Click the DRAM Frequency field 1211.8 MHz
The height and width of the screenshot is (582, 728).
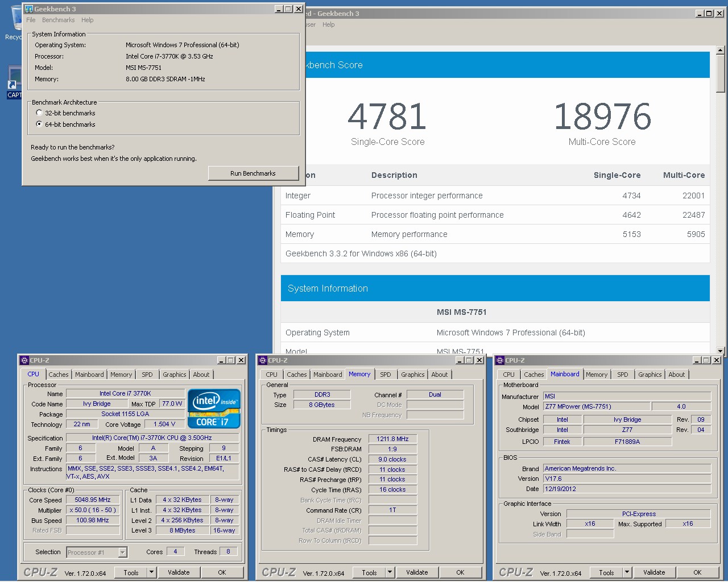[x=392, y=439]
